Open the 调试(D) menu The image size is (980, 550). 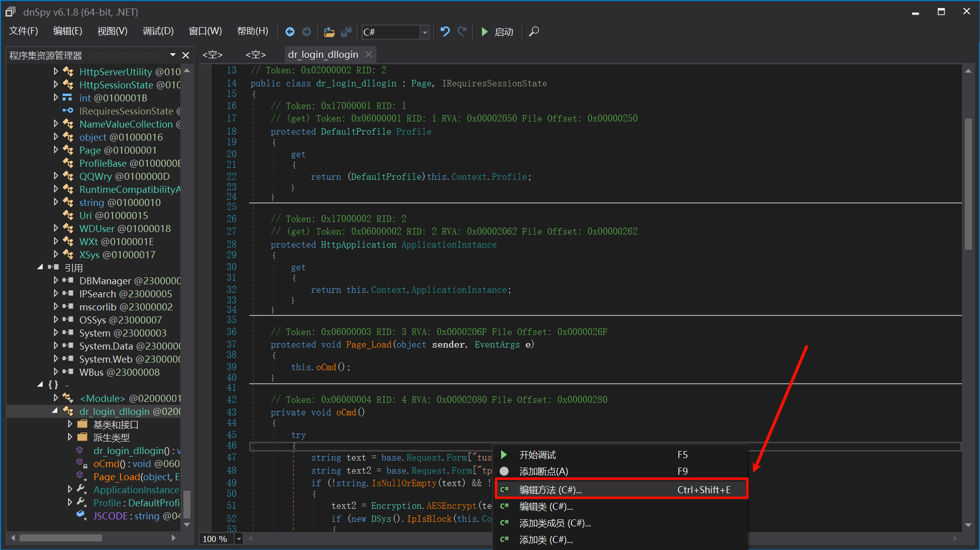coord(158,31)
